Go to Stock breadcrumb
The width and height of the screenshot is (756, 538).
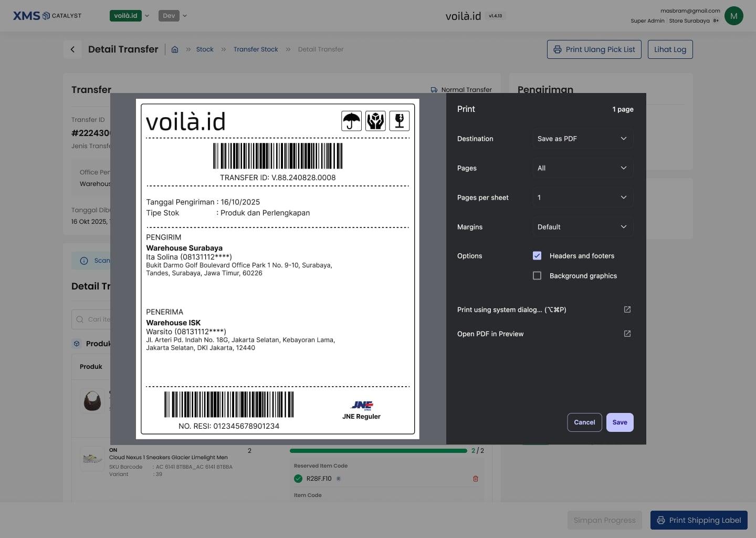[x=205, y=49]
